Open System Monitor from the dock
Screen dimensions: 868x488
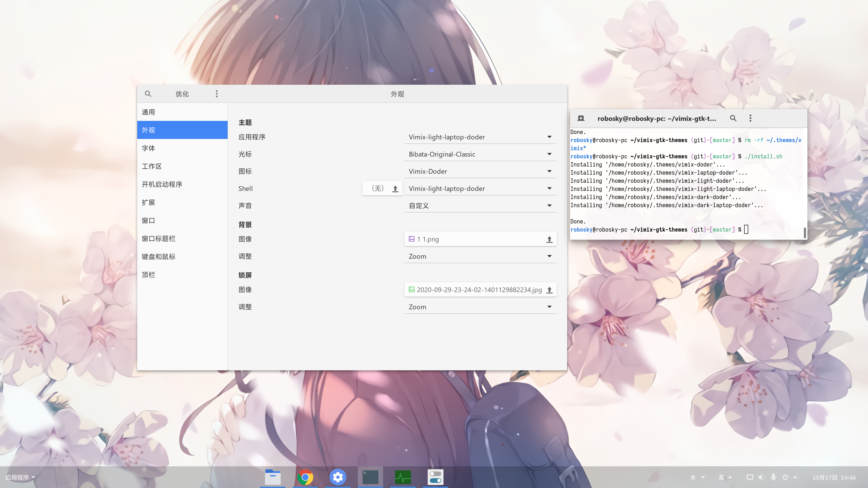coord(403,477)
